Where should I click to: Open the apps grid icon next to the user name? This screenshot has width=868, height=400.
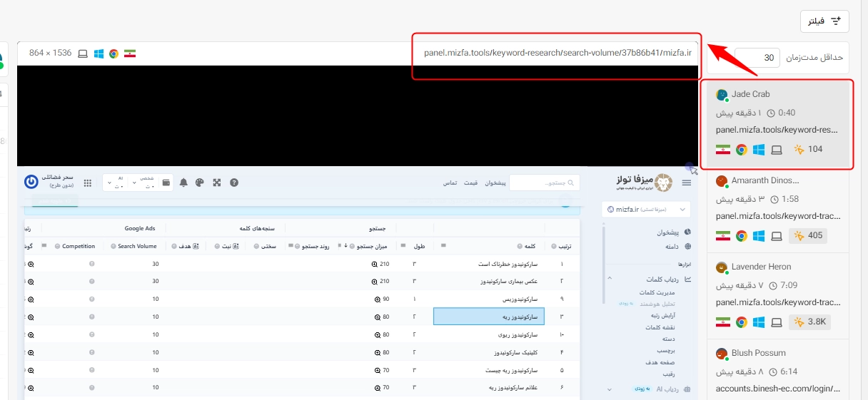[88, 183]
